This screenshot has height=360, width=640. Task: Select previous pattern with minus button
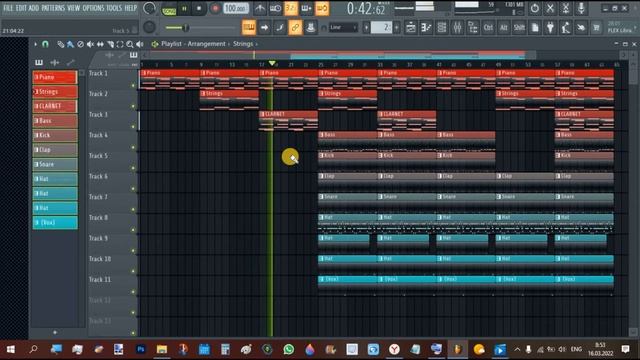coord(366,27)
